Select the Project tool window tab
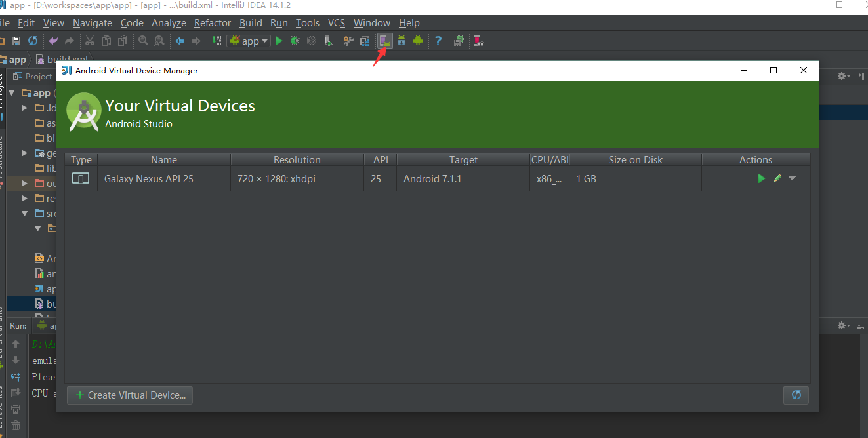This screenshot has width=868, height=438. (33, 76)
